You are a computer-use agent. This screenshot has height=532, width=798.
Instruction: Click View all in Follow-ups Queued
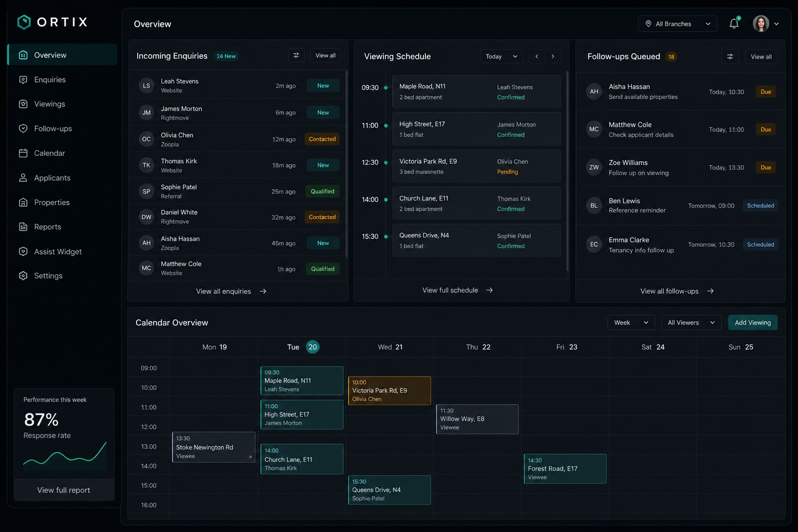761,57
